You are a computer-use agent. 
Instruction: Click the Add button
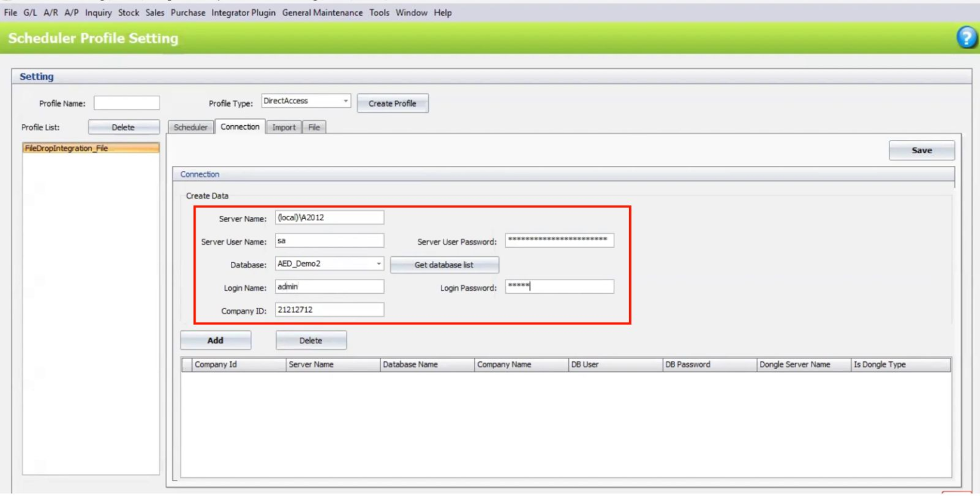tap(216, 340)
